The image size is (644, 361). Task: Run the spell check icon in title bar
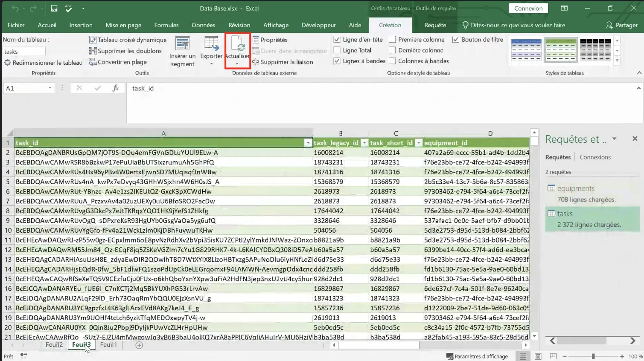(68, 9)
